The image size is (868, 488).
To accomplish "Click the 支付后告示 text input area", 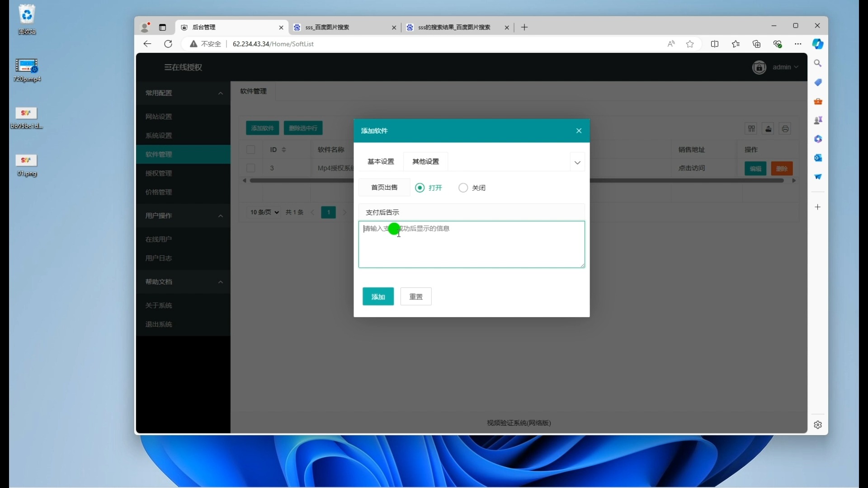I will coord(472,244).
